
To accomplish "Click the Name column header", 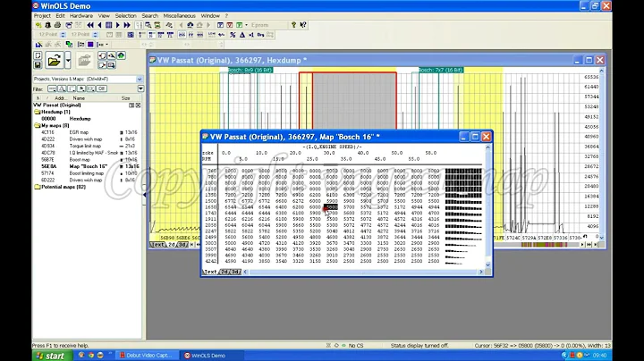I will coord(79,98).
